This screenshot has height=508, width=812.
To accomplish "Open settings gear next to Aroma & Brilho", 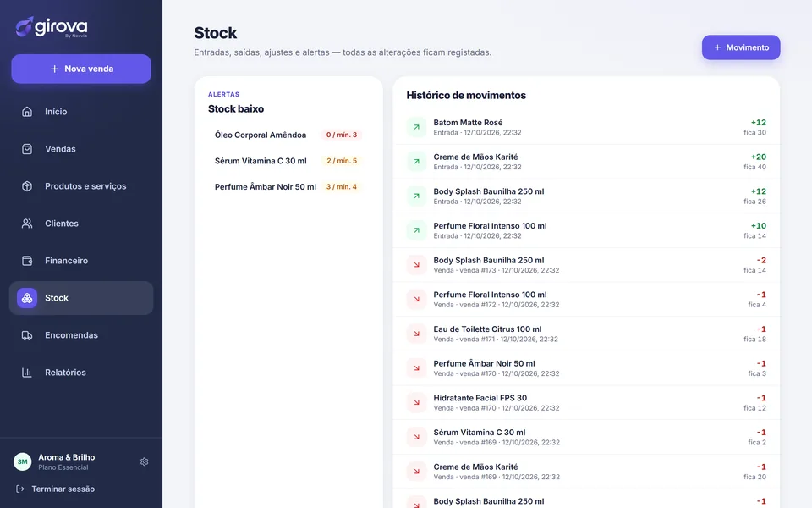I will [145, 461].
